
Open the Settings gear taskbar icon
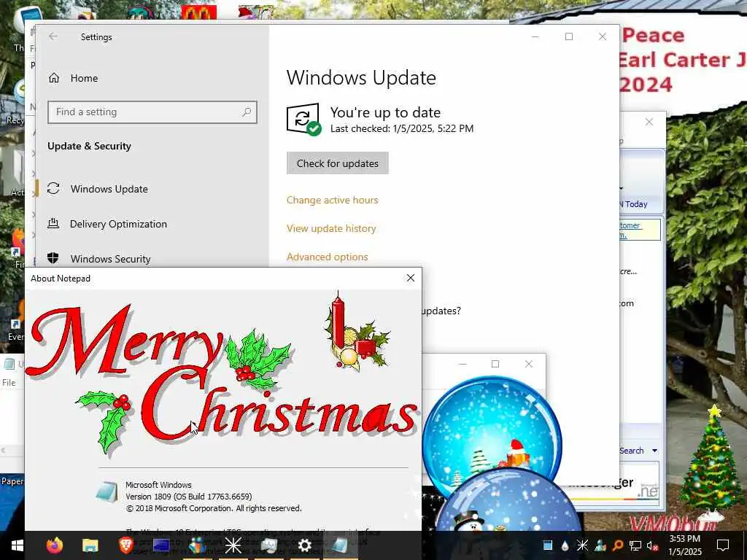click(304, 545)
